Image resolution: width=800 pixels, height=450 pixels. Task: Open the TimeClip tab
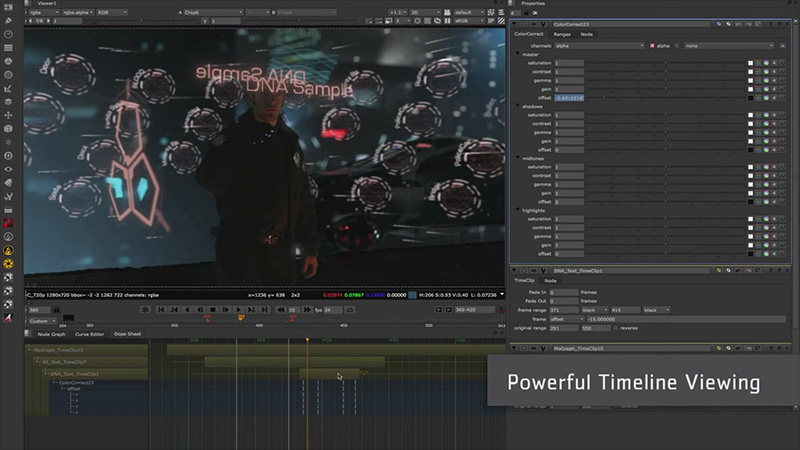[x=524, y=281]
